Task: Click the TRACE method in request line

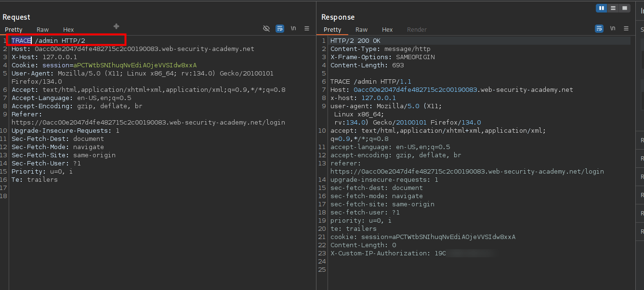Action: pyautogui.click(x=21, y=41)
